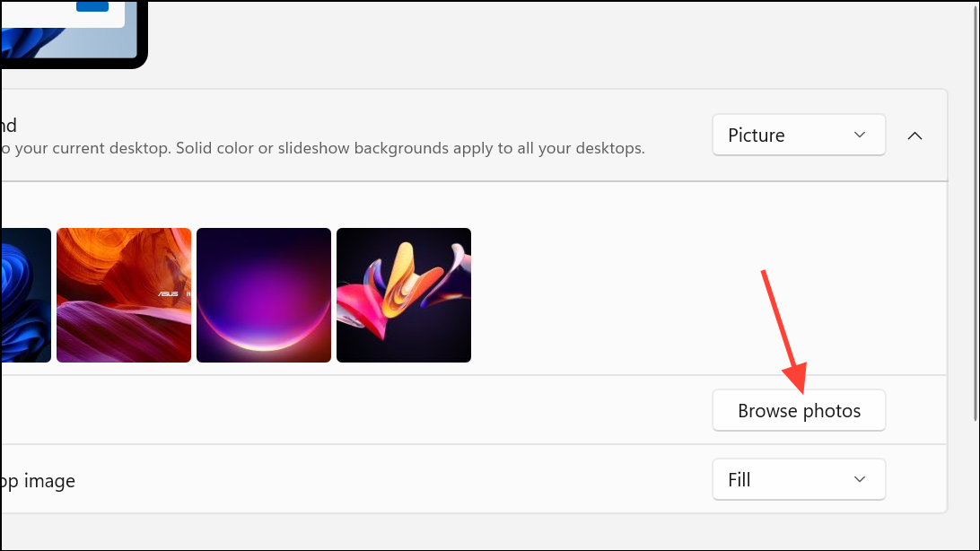
Task: Click the blue button in desktop preview
Action: click(92, 5)
